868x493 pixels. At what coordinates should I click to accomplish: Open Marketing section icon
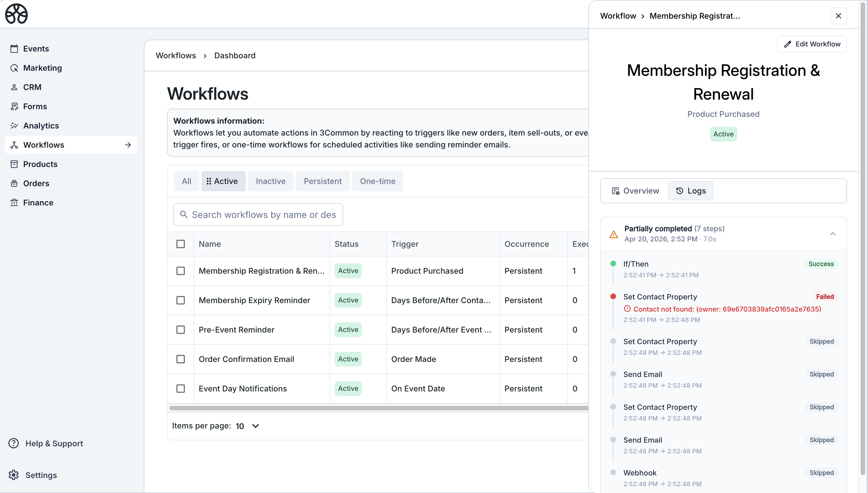(14, 68)
